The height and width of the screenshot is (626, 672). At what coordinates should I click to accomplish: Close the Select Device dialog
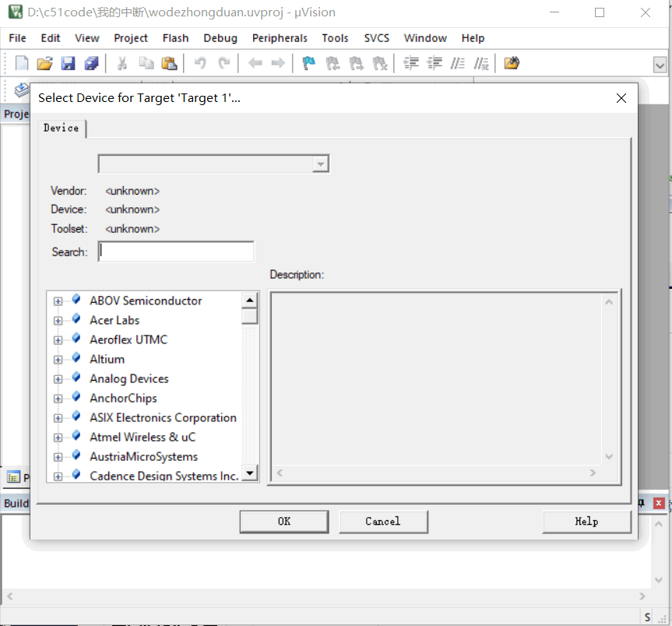621,98
